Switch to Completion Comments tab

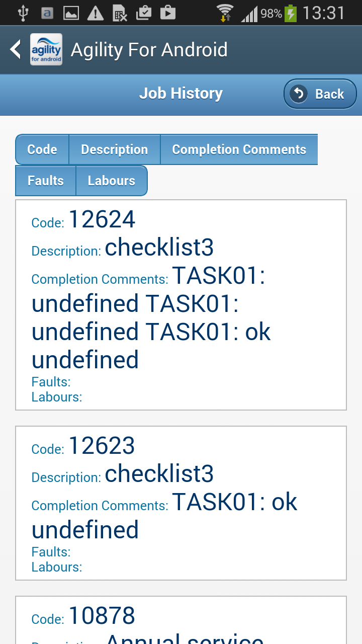(239, 149)
